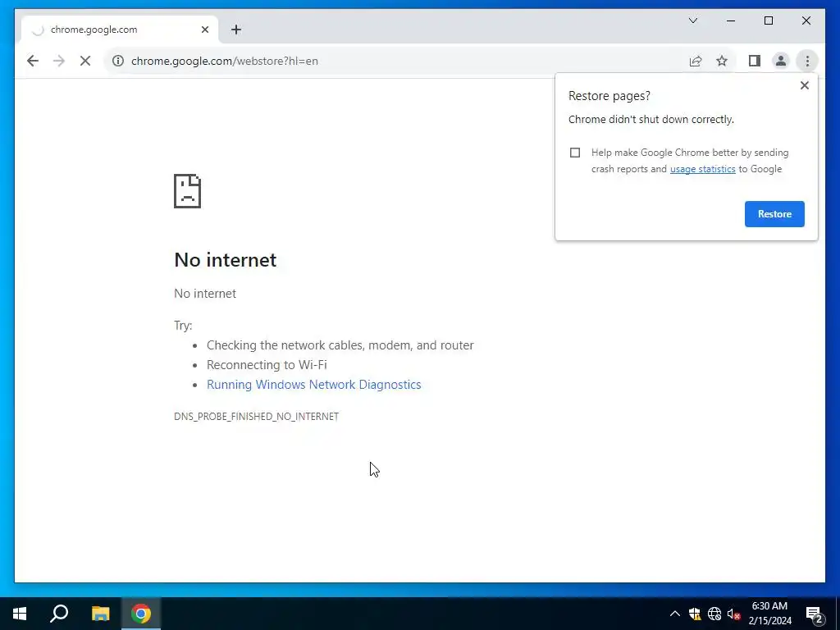
Task: View site information icon in address bar
Action: 118,61
